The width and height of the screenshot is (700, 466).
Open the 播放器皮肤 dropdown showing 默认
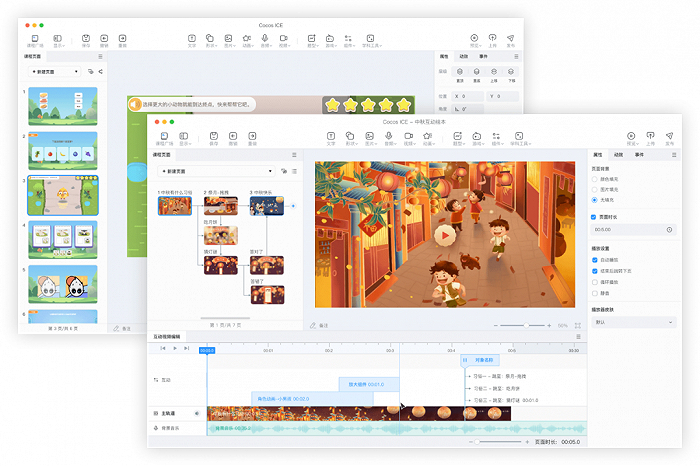633,323
